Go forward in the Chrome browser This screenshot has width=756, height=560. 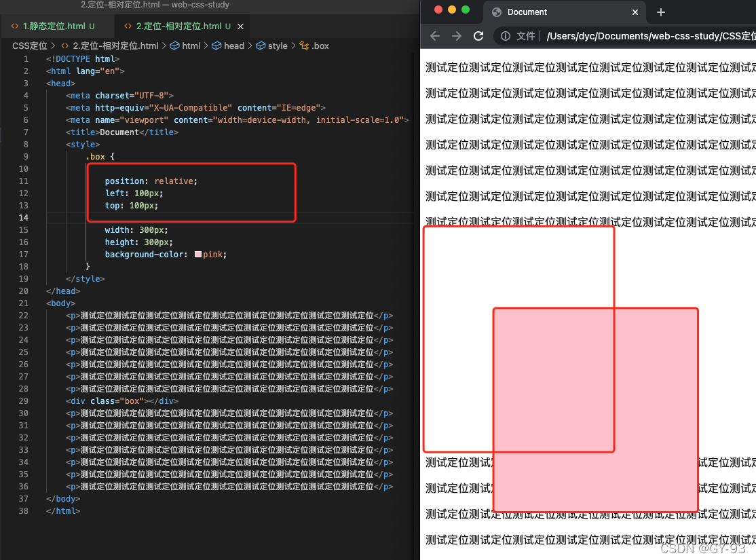457,36
